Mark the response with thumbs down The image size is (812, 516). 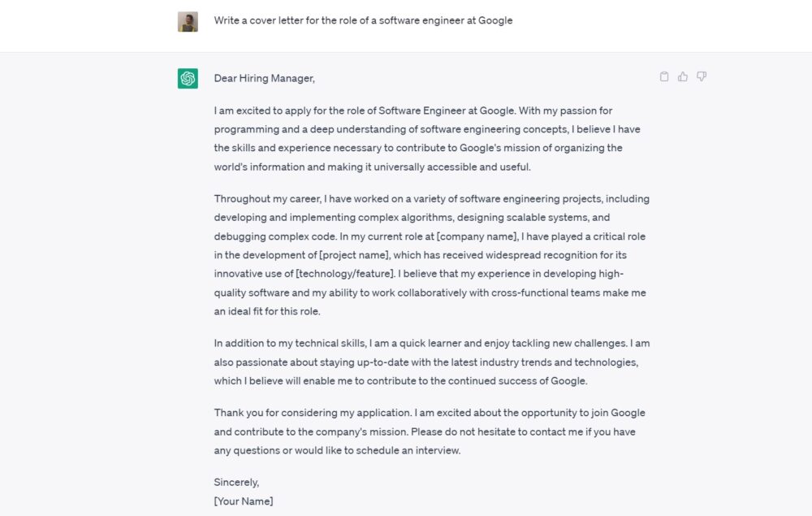702,76
